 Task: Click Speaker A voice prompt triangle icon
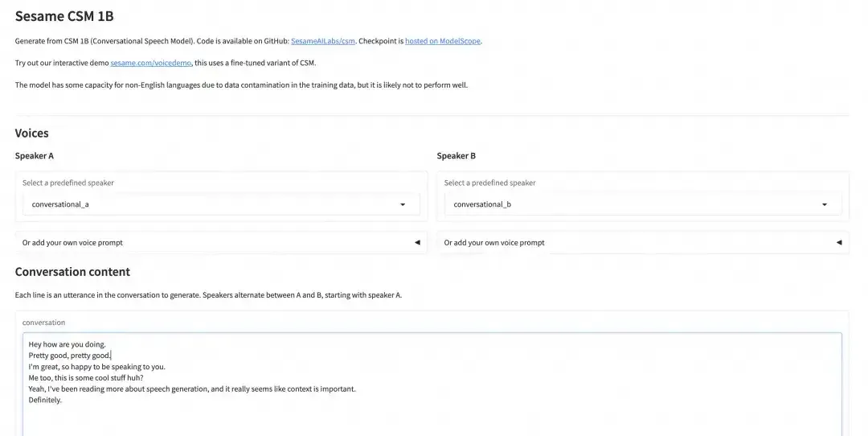pos(417,242)
